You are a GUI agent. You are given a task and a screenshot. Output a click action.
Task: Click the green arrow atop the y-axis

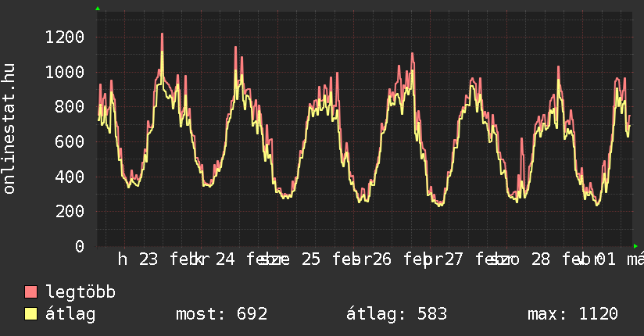[x=98, y=9]
